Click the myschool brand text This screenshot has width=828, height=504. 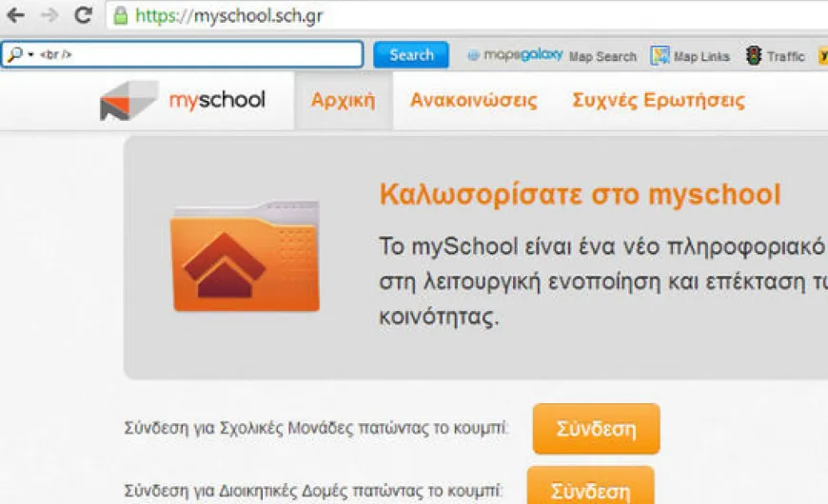point(216,100)
